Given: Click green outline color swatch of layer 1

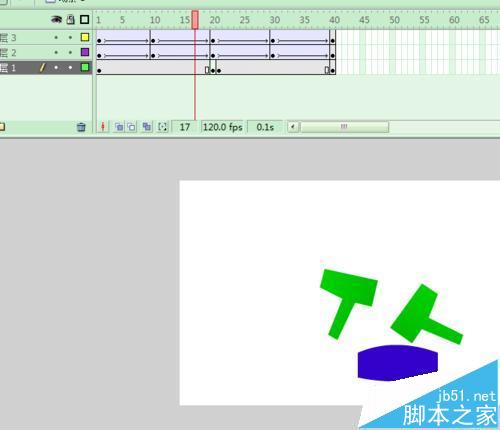Looking at the screenshot, I should pyautogui.click(x=85, y=67).
